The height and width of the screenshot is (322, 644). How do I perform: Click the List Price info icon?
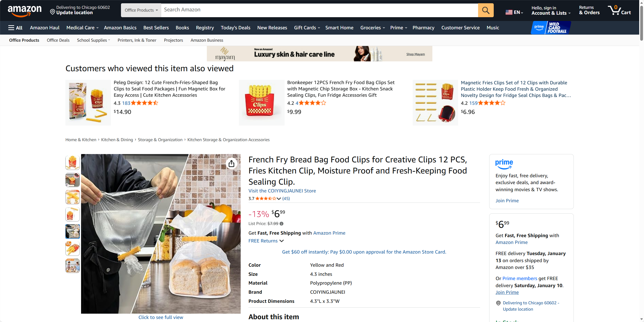282,224
